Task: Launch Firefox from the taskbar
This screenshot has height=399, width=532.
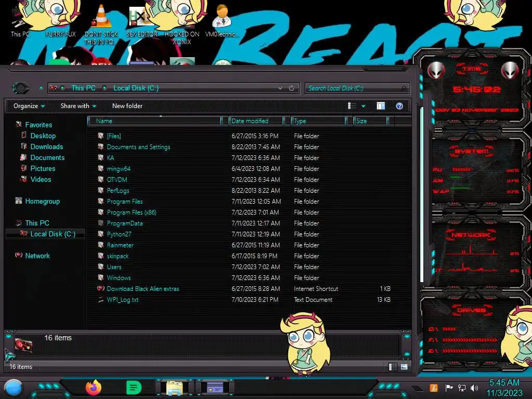Action: coord(94,388)
